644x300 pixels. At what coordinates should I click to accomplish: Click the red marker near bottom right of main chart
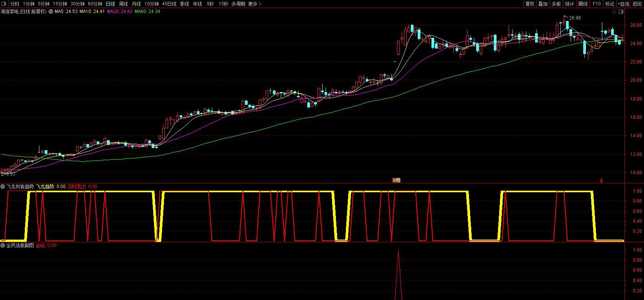pyautogui.click(x=601, y=181)
